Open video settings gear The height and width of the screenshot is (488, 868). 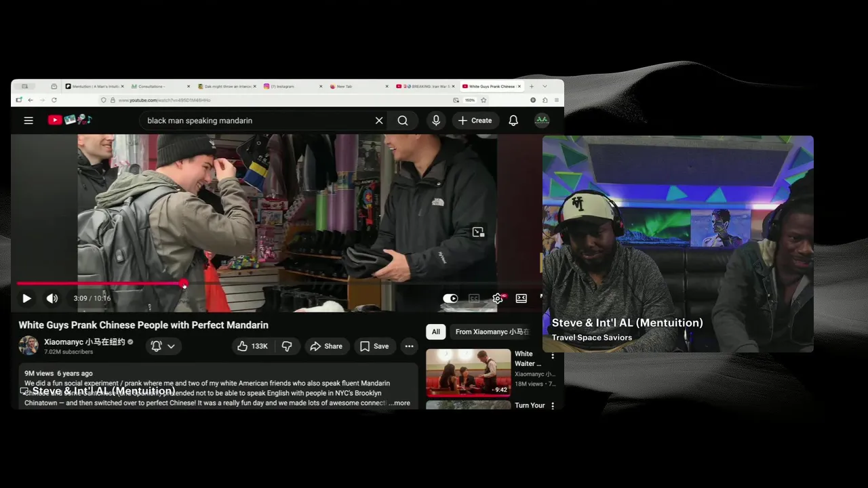pyautogui.click(x=498, y=298)
